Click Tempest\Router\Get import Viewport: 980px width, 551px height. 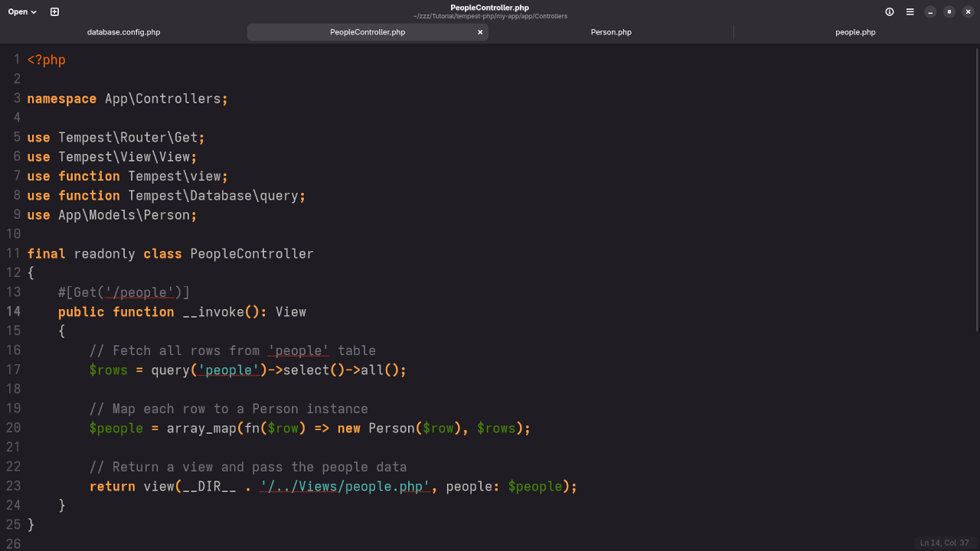[128, 138]
